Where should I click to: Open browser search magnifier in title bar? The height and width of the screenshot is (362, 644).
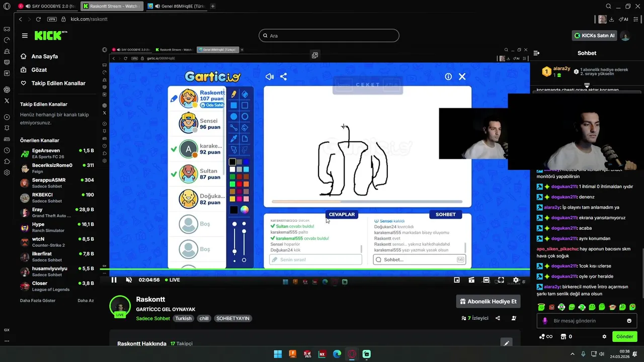pos(608,6)
